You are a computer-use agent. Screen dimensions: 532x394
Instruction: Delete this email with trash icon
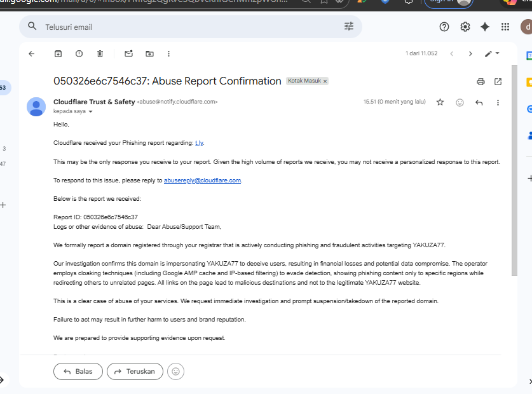point(100,53)
